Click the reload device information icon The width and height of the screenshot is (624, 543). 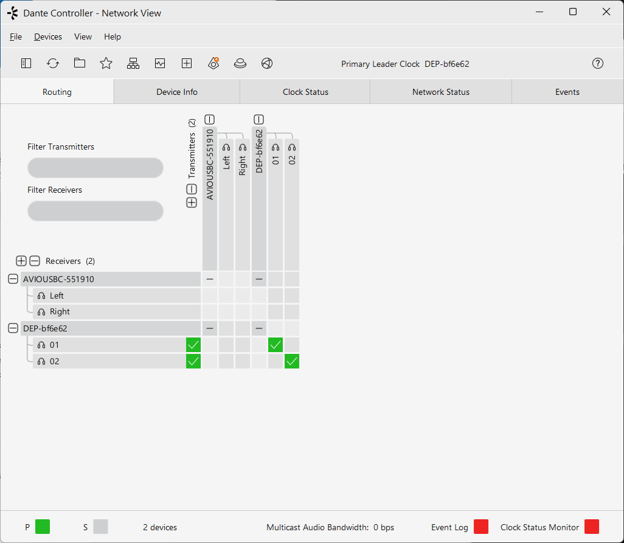pos(53,63)
